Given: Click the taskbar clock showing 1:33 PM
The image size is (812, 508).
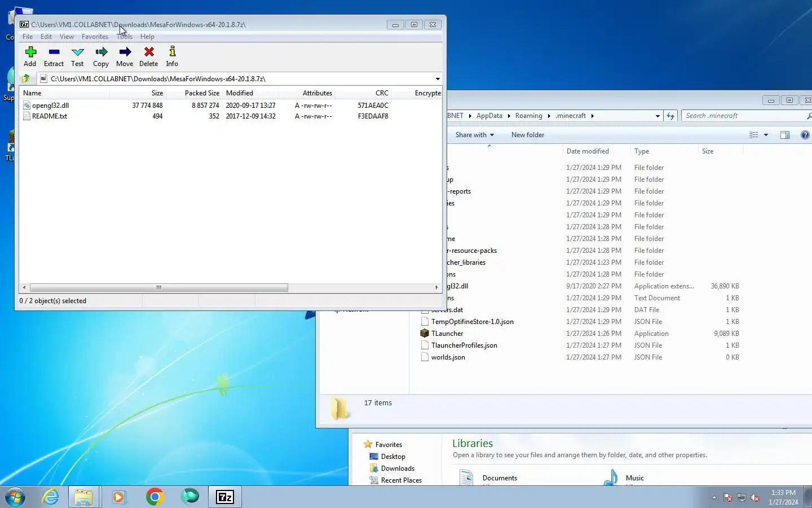Looking at the screenshot, I should [x=783, y=497].
